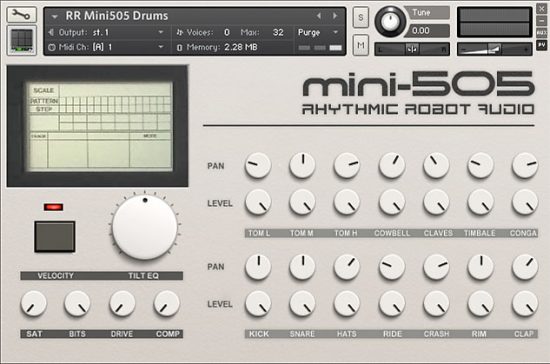Expand the instrument header collapse arrow
550x364 pixels.
pos(54,16)
